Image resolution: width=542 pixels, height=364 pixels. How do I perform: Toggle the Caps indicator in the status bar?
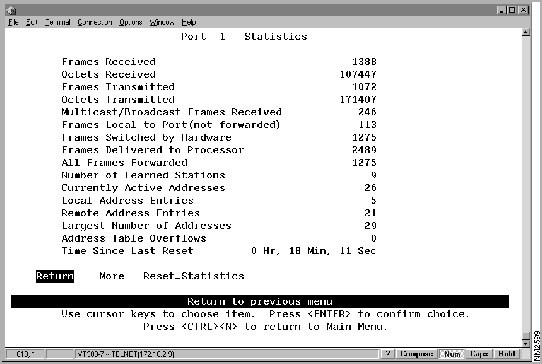tap(479, 354)
